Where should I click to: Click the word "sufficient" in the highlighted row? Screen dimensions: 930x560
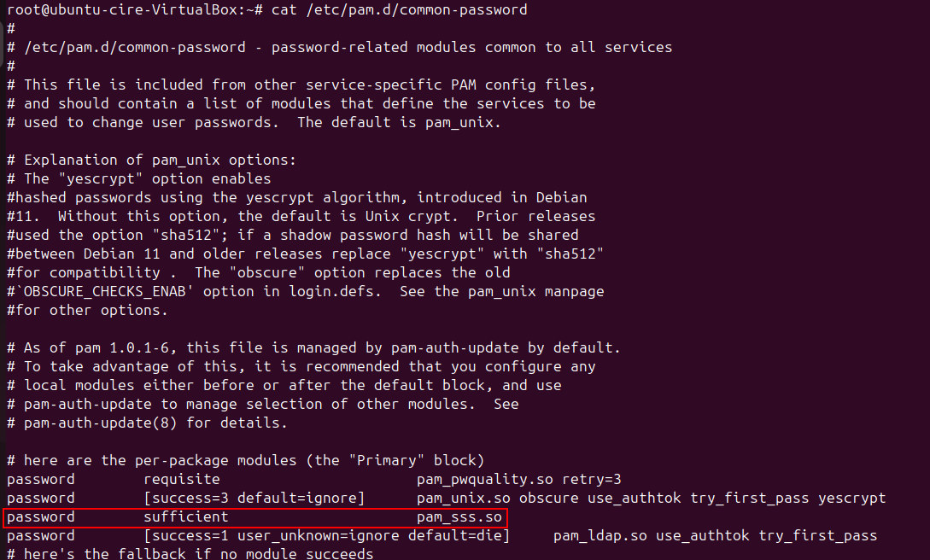coord(186,517)
